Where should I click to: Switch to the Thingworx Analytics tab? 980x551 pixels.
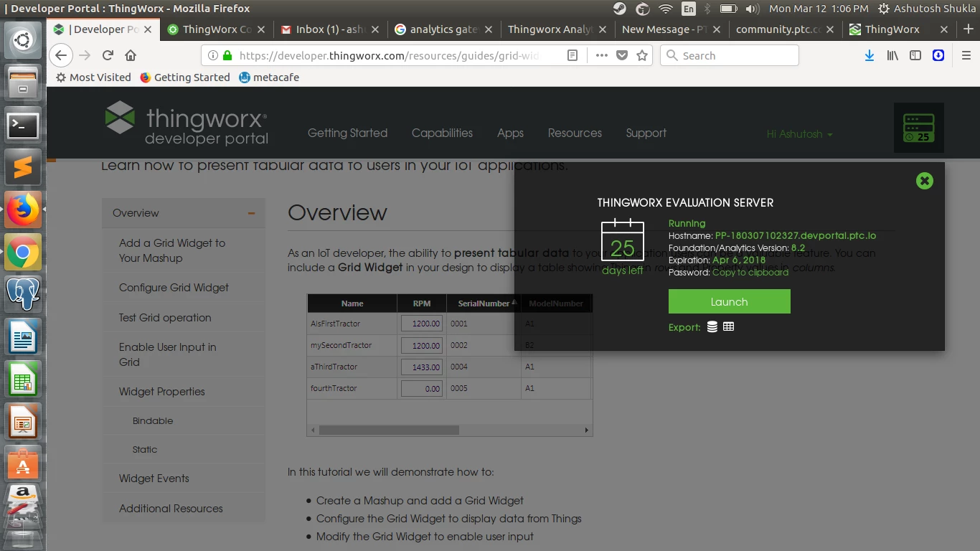pos(557,29)
